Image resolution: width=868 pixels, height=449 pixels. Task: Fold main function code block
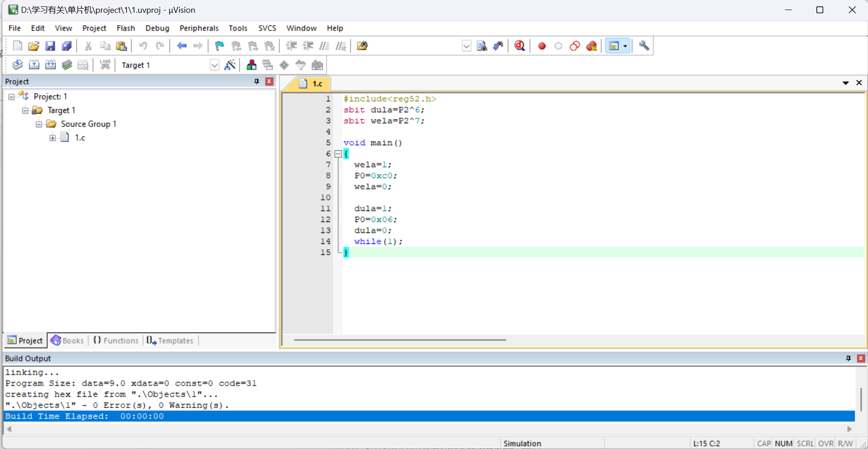coord(338,154)
